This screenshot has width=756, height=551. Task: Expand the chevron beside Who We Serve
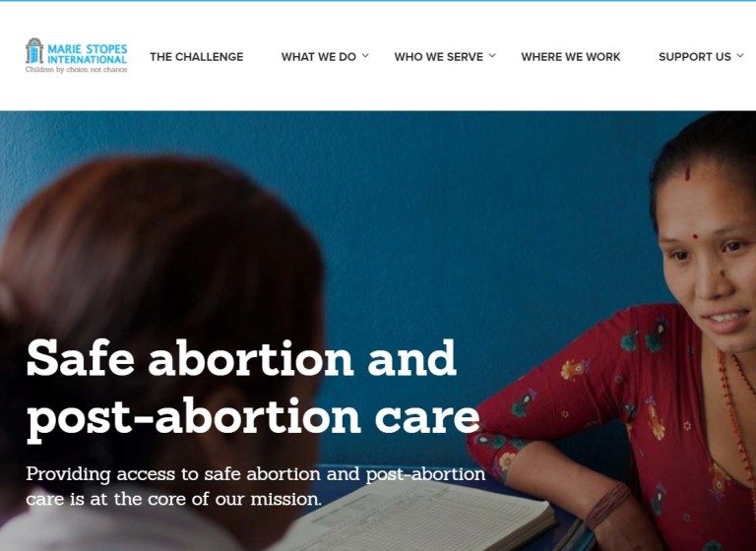pos(492,56)
